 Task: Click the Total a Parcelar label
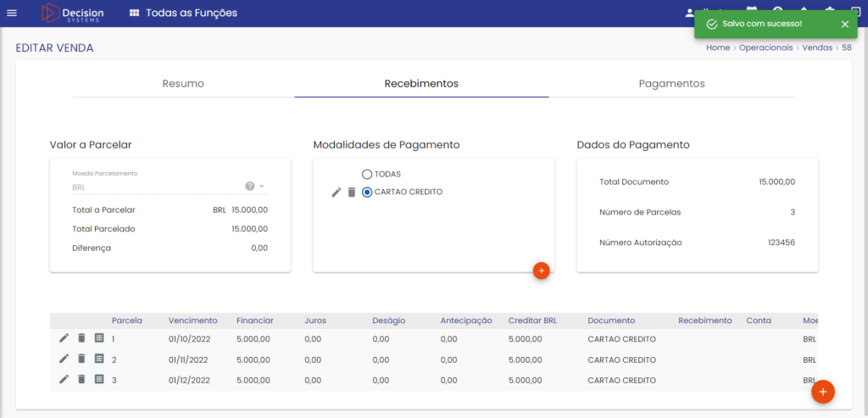tap(103, 209)
